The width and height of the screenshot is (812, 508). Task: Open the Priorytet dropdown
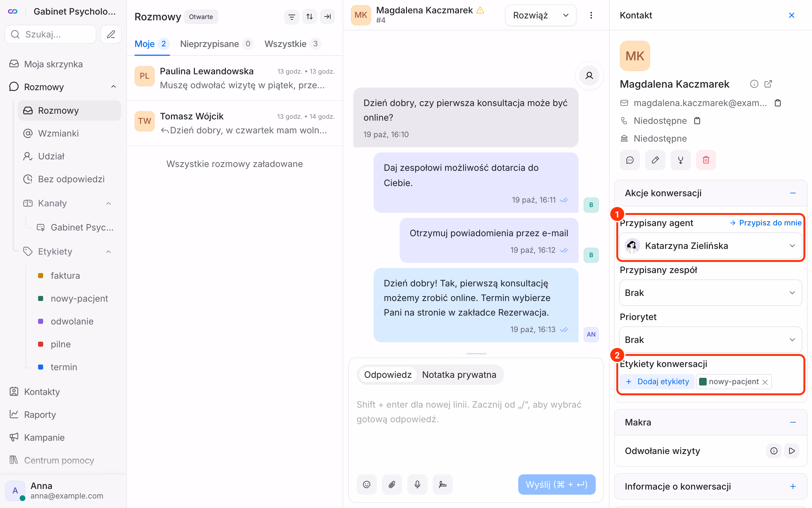(711, 340)
